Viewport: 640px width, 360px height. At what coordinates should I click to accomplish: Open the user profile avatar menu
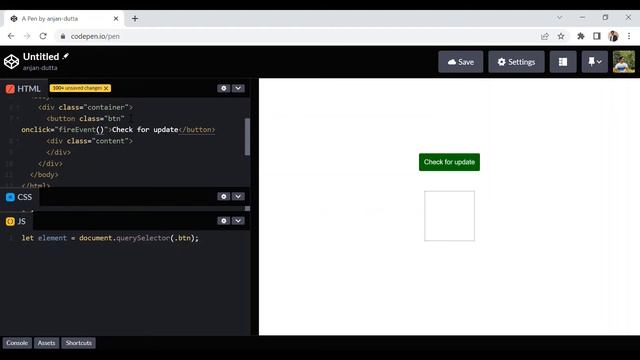624,62
